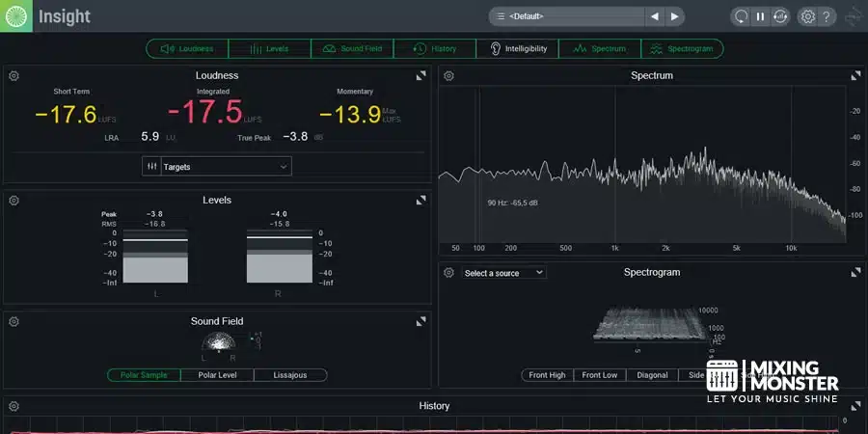Viewport: 868px width, 434px height.
Task: Switch Sound Field to Lissajous view
Action: [290, 375]
